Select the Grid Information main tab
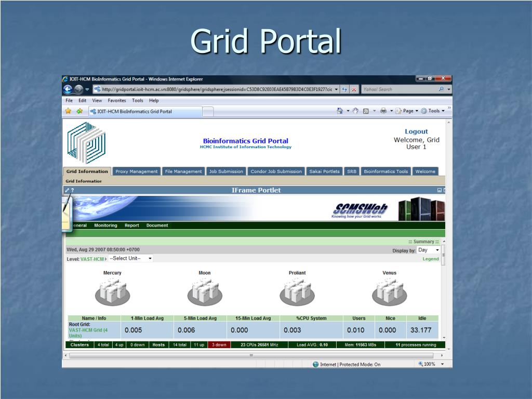This screenshot has width=532, height=399. [87, 171]
